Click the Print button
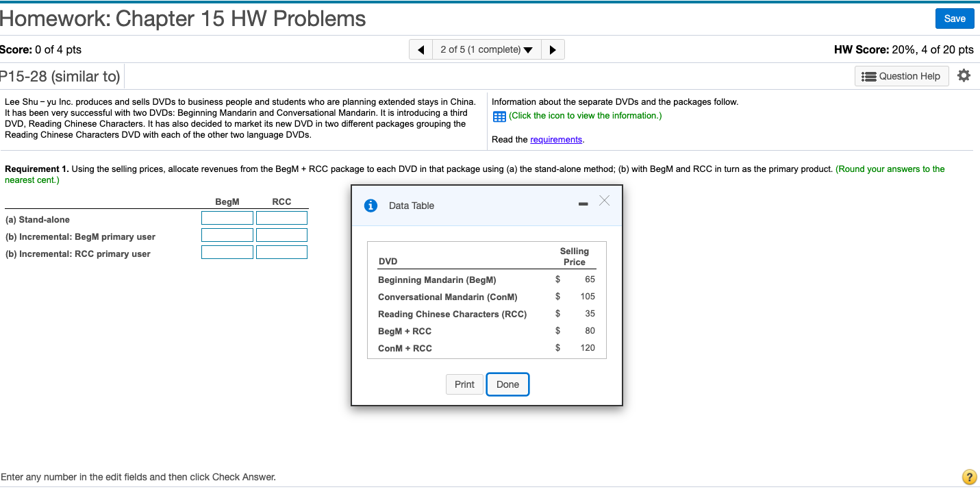Viewport: 980px width, 494px height. pyautogui.click(x=464, y=384)
